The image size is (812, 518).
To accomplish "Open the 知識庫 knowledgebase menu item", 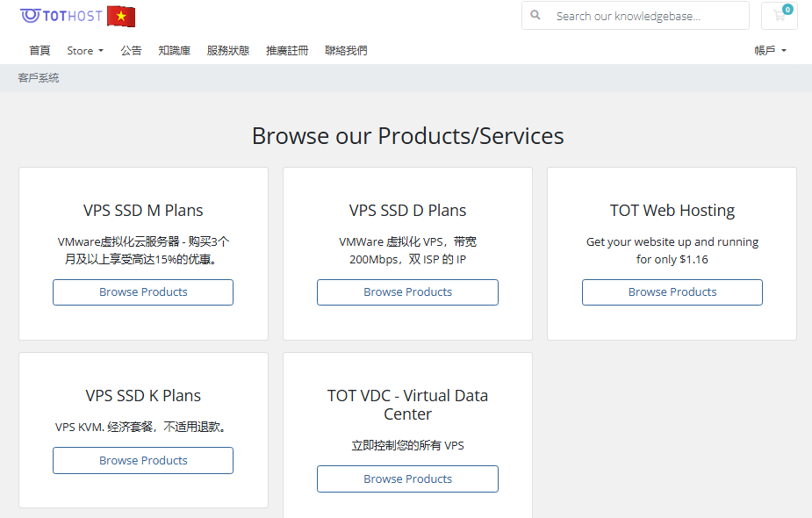I will tap(174, 51).
